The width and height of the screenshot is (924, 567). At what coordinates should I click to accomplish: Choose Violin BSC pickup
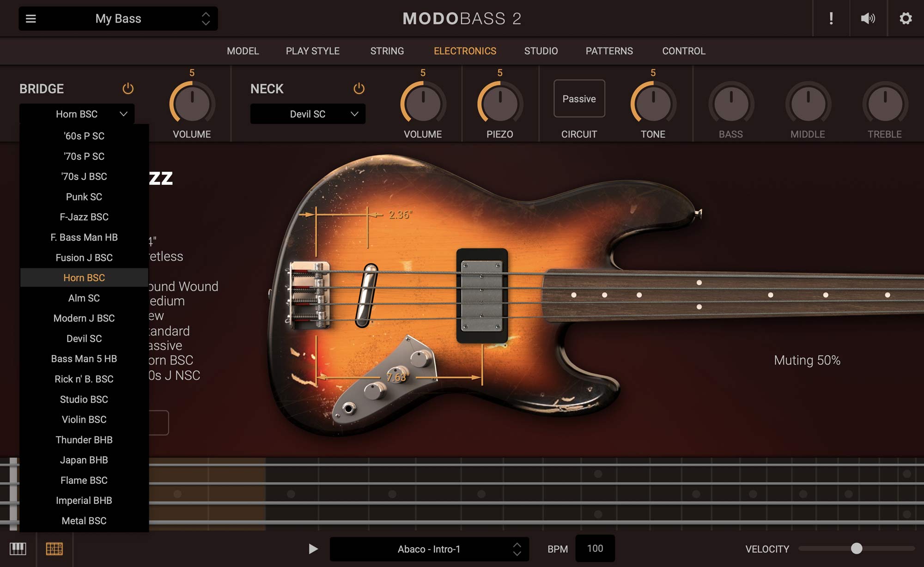coord(84,419)
